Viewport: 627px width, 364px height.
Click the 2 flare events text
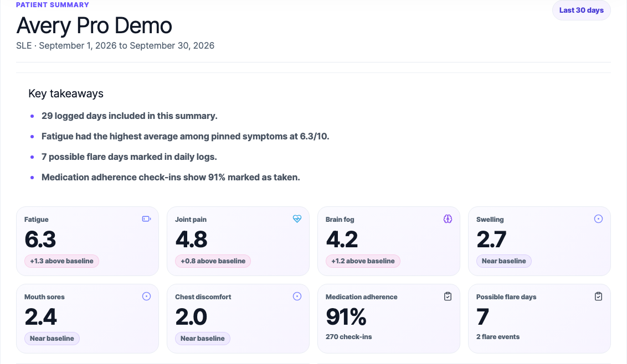(x=498, y=337)
